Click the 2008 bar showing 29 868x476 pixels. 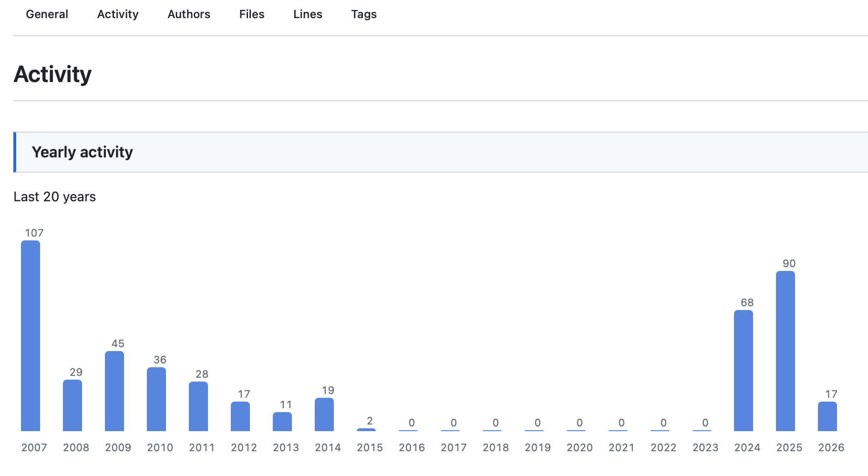point(72,405)
